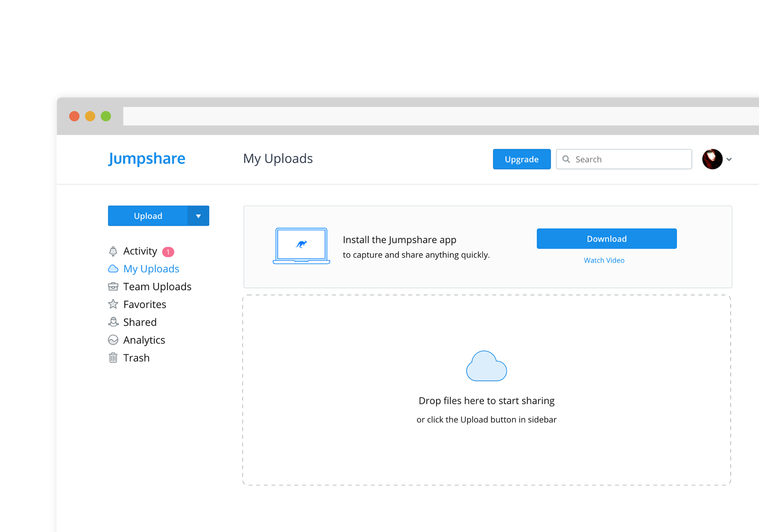This screenshot has width=759, height=532.
Task: Open Analytics via its chart icon
Action: (x=113, y=340)
